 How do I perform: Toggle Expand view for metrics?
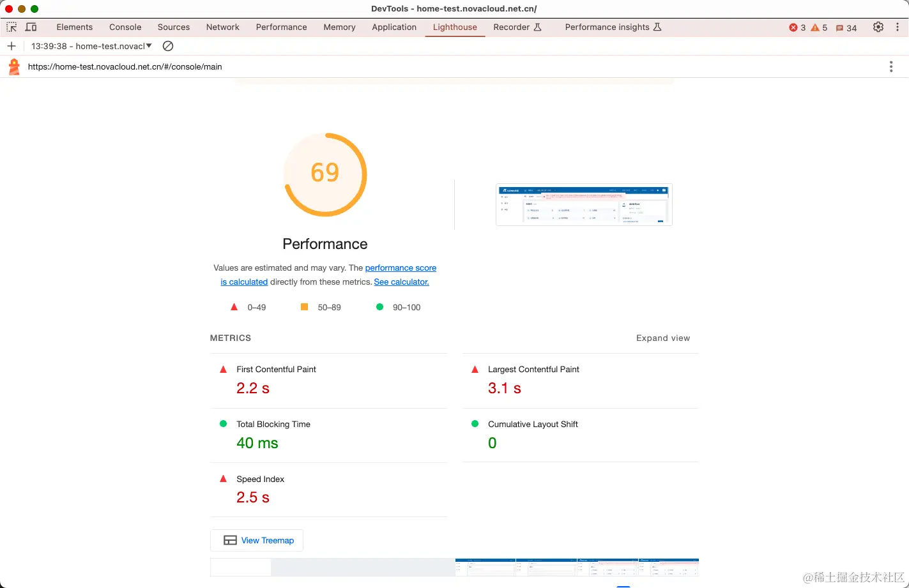[663, 338]
